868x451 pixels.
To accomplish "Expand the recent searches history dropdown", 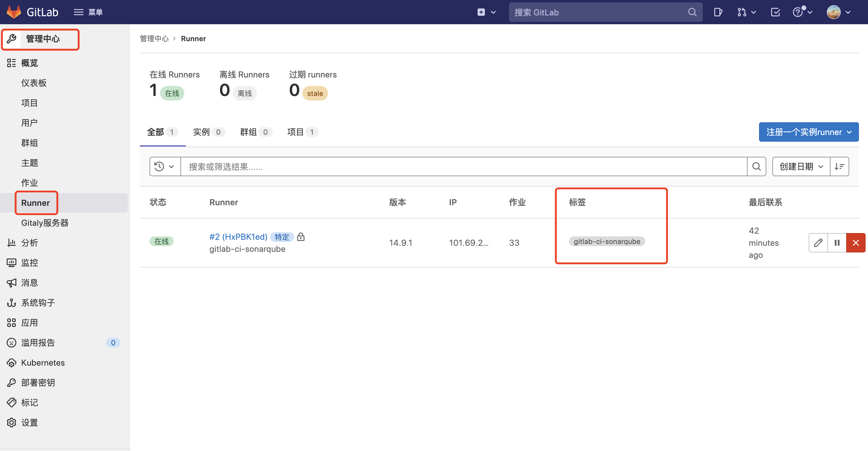I will tap(164, 166).
